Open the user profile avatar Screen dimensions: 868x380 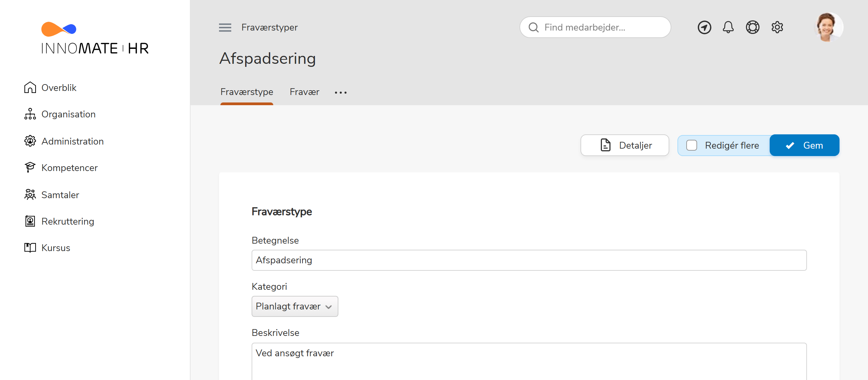[828, 27]
